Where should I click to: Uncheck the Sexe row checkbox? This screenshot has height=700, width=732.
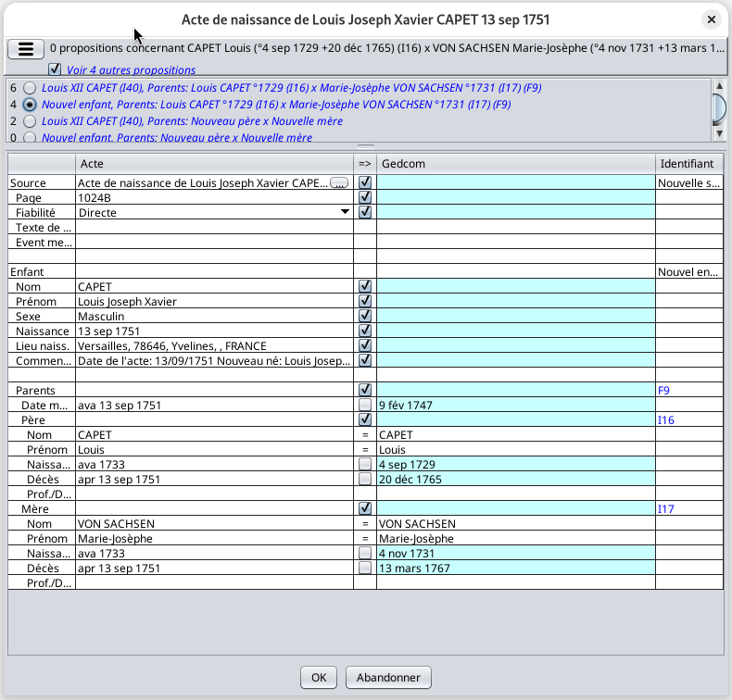coord(365,316)
